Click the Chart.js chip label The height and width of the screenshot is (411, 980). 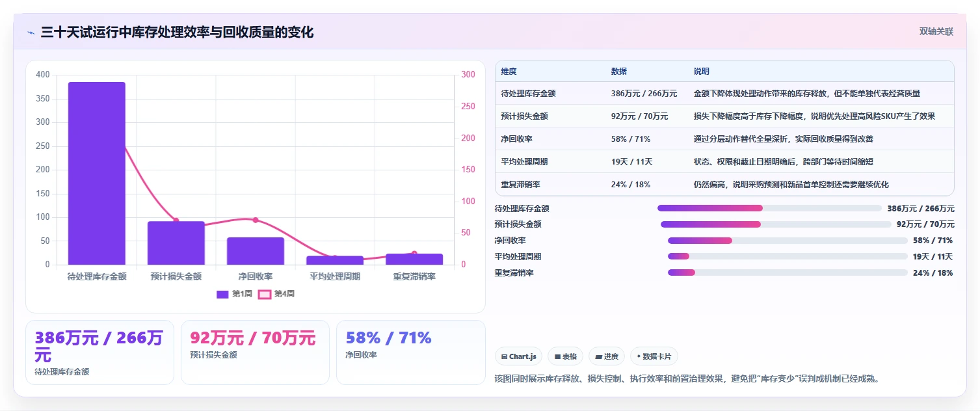point(523,356)
